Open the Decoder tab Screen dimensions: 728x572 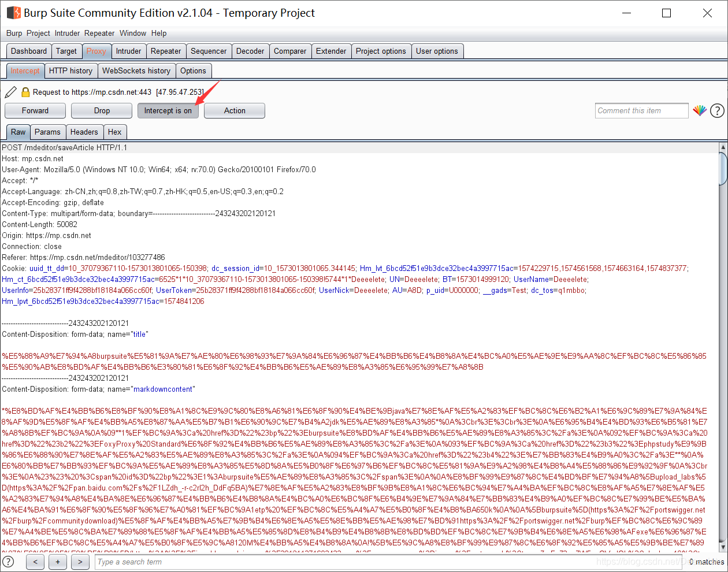[250, 51]
